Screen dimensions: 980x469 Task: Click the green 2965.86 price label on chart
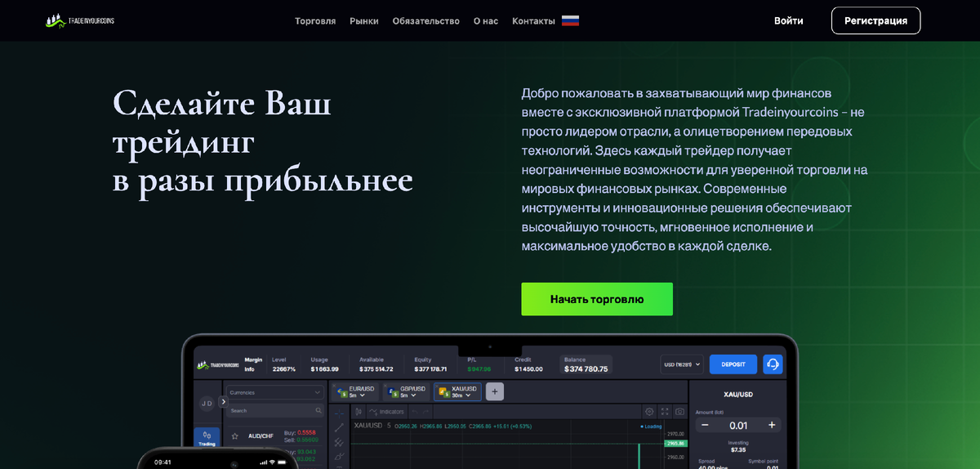pyautogui.click(x=675, y=444)
